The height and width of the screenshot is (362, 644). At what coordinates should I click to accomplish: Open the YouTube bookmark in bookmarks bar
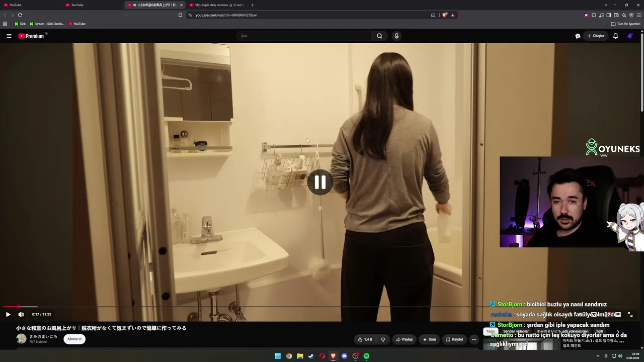click(77, 24)
